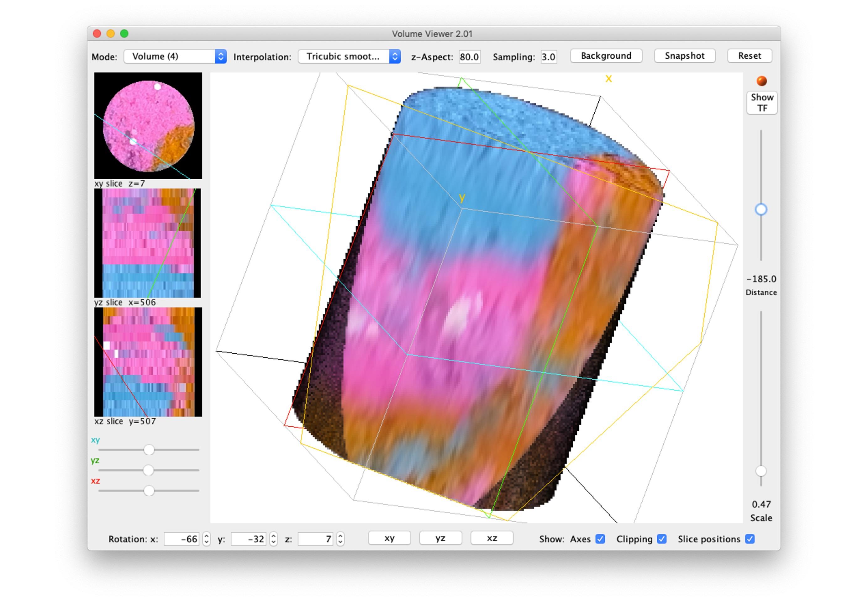Image resolution: width=868 pixels, height=601 pixels.
Task: Click the Rotation z stepper arrows
Action: 340,539
